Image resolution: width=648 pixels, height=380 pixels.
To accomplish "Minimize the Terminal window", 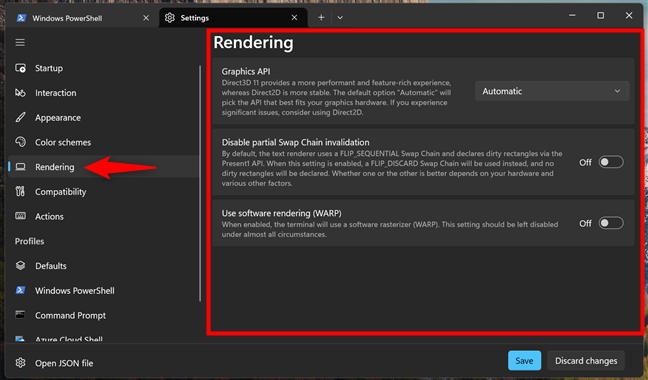I will click(572, 16).
